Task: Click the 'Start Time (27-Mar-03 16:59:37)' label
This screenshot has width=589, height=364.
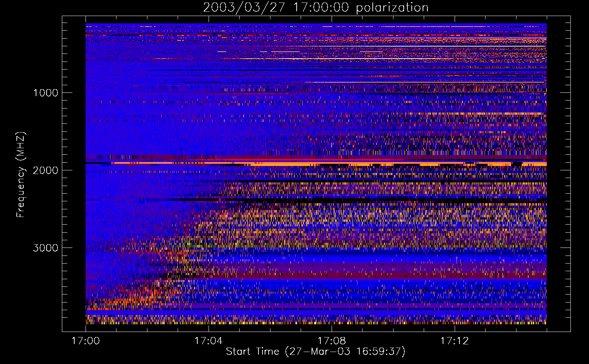Action: 316,352
